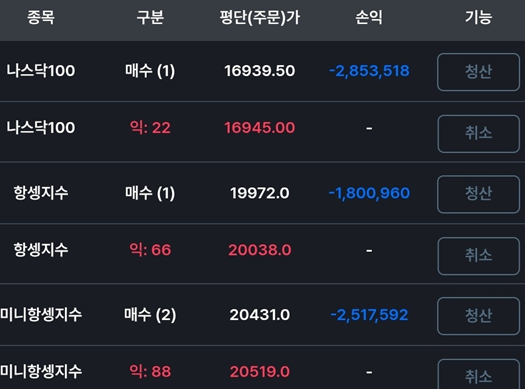Click the 익: 66 order label
525x389 pixels.
click(150, 250)
